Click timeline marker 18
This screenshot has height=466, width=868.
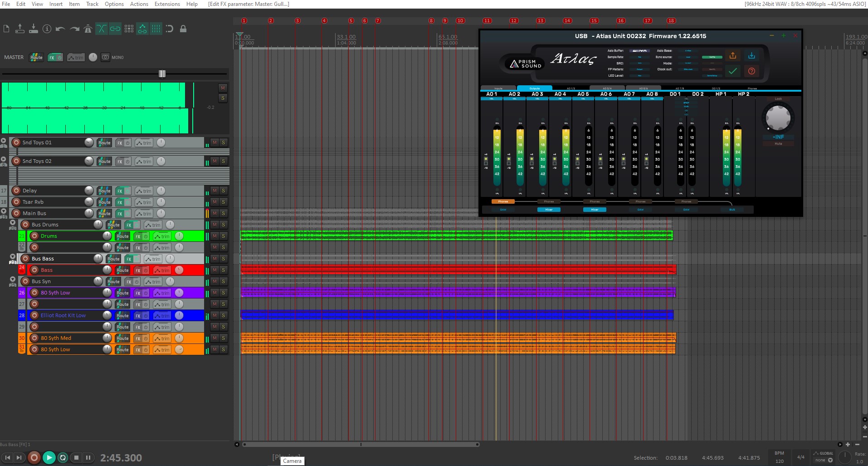[x=671, y=21]
